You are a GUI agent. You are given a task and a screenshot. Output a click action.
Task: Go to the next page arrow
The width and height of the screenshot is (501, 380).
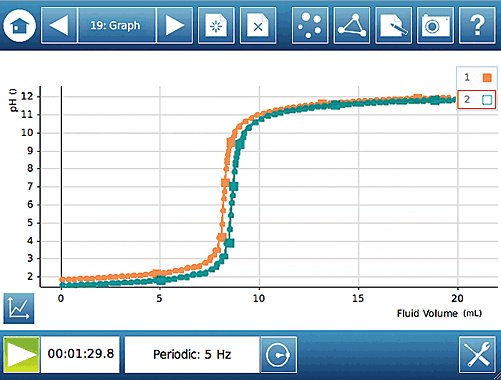[175, 26]
